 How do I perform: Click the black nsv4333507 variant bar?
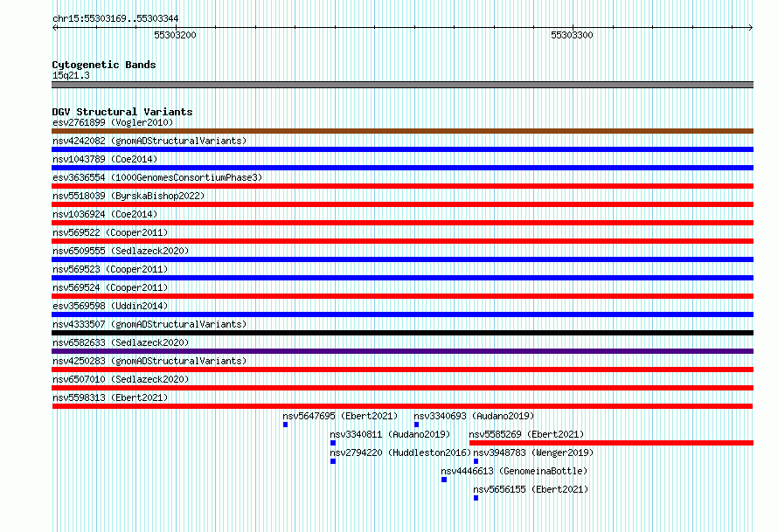[402, 333]
